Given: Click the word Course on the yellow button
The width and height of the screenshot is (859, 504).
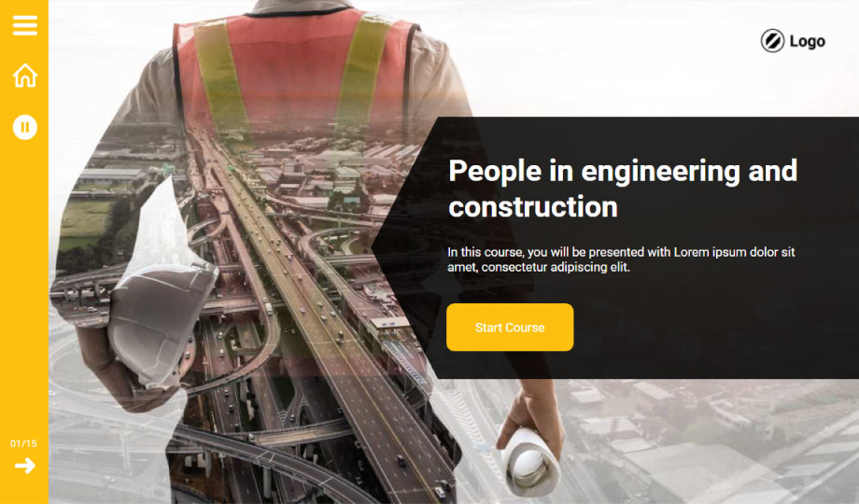Looking at the screenshot, I should pos(525,328).
